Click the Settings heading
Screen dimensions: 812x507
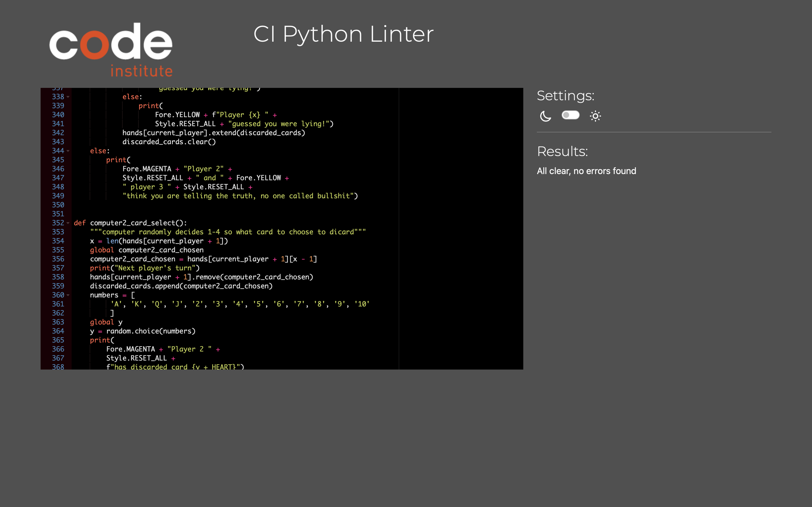click(565, 96)
